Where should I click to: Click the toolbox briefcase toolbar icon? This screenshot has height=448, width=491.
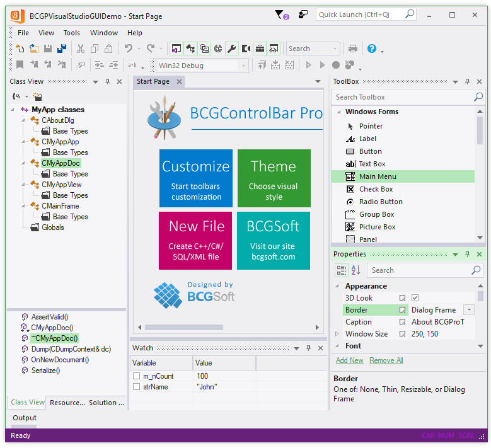(260, 49)
